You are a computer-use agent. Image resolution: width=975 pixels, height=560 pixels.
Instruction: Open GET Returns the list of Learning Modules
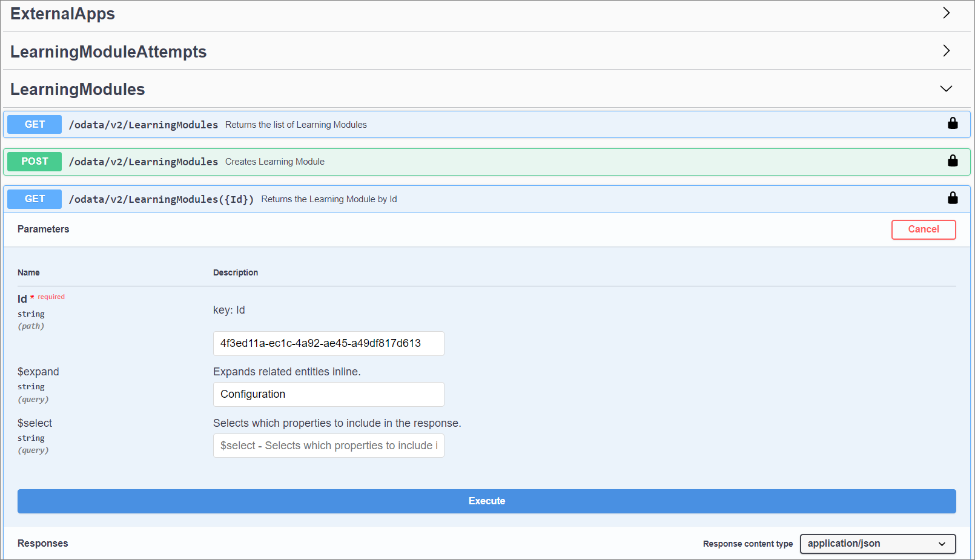tap(296, 125)
